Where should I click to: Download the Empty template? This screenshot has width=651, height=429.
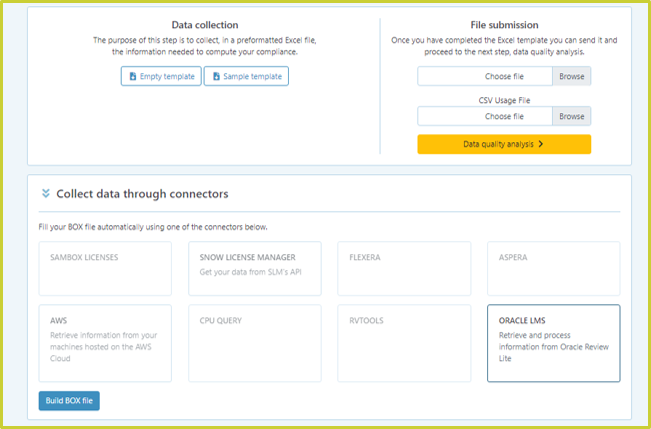click(161, 76)
